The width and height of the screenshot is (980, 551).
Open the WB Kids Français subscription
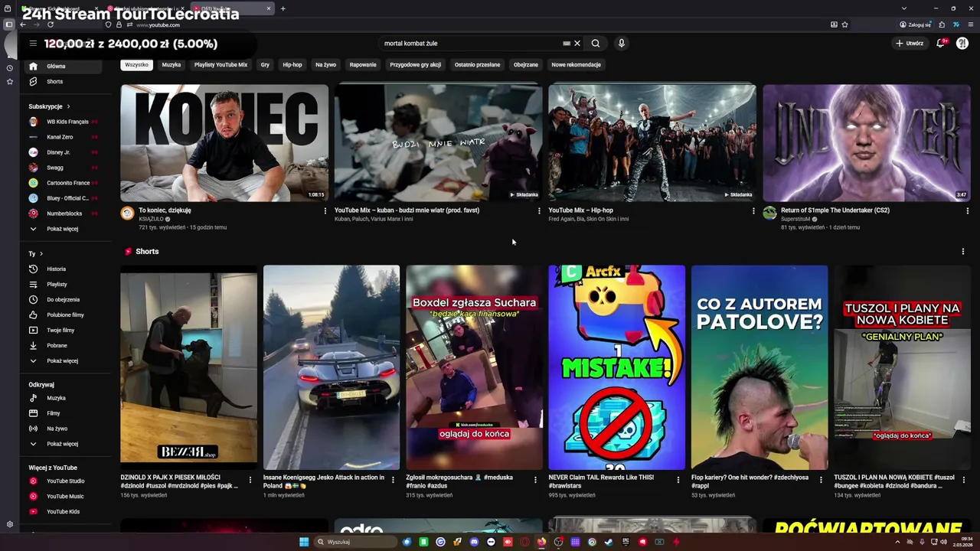[61, 122]
